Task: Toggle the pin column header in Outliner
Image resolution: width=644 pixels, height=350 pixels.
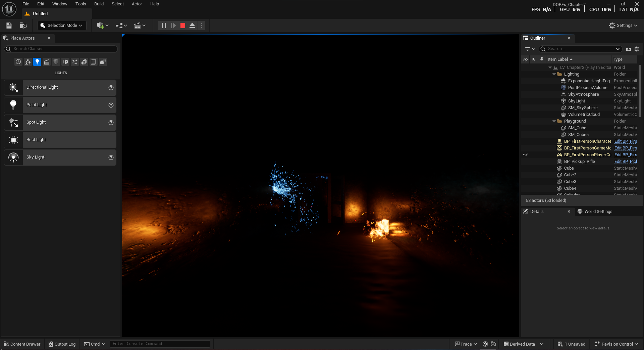Action: 542,59
